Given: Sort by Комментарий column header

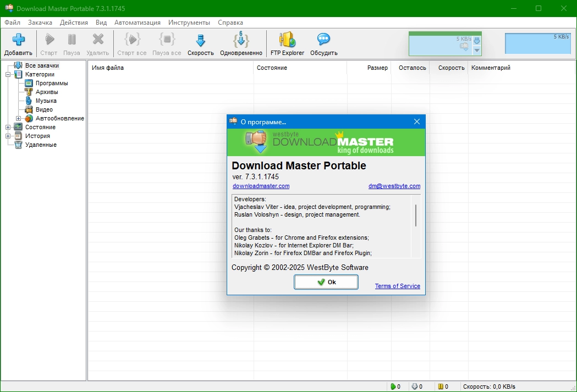Looking at the screenshot, I should coord(522,68).
